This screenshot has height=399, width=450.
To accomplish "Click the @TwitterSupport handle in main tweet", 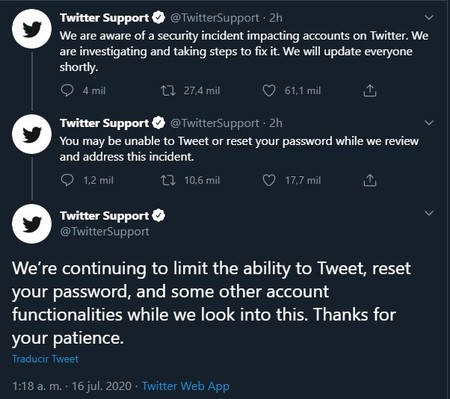I will click(104, 231).
